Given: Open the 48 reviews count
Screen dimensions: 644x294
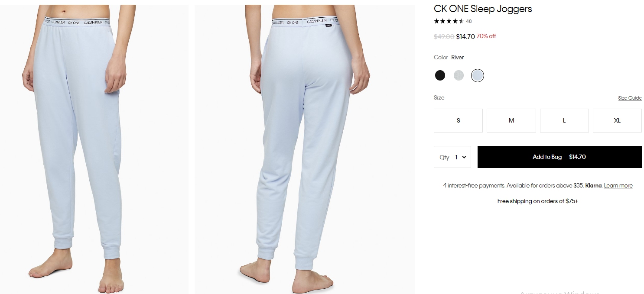Looking at the screenshot, I should (469, 21).
